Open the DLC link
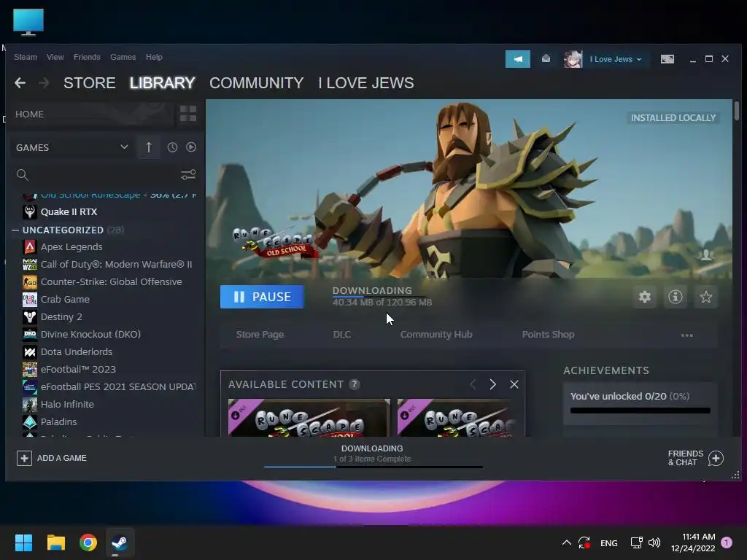The image size is (747, 560). pos(341,334)
